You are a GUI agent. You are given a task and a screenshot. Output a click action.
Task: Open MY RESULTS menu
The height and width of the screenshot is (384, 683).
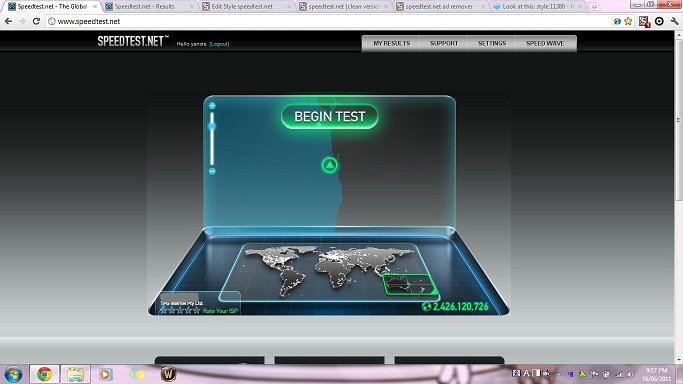click(392, 44)
